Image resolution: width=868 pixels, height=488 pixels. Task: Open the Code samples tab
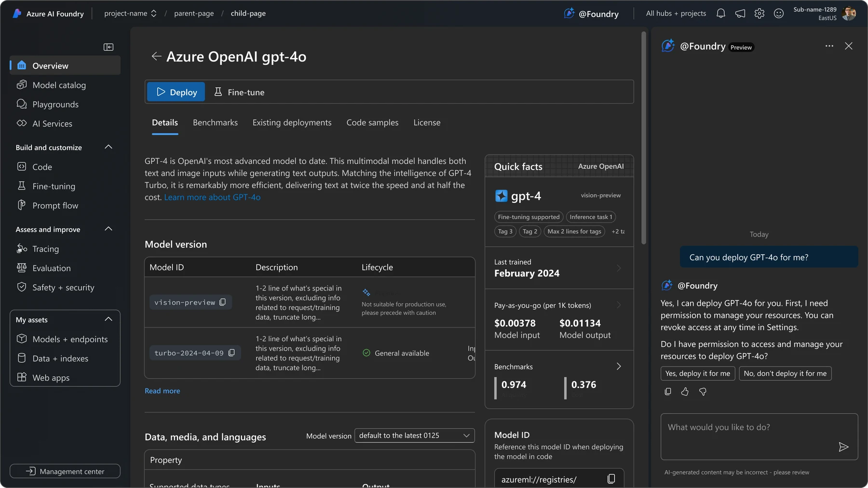pos(372,122)
